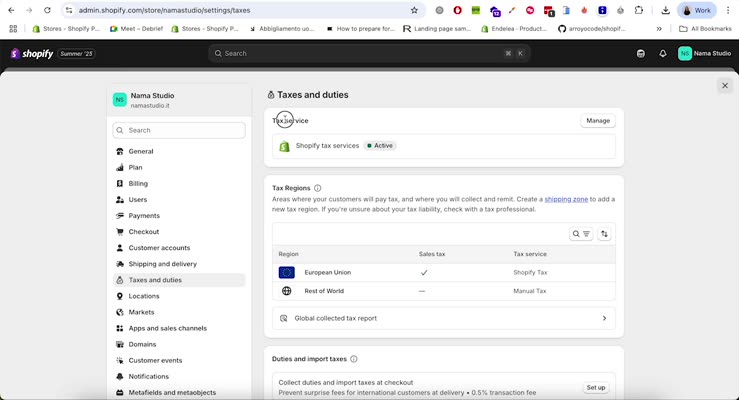This screenshot has height=400, width=739.
Task: Click the browser address bar URL
Action: 164,10
